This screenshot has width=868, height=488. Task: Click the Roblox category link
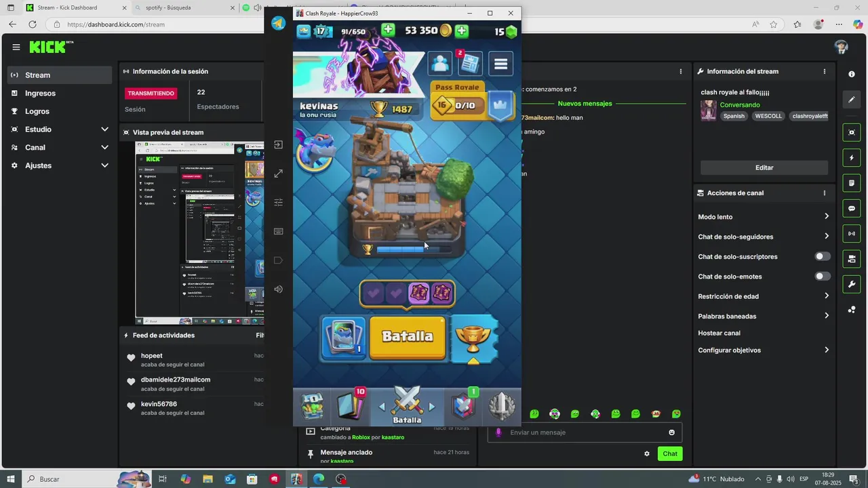361,438
